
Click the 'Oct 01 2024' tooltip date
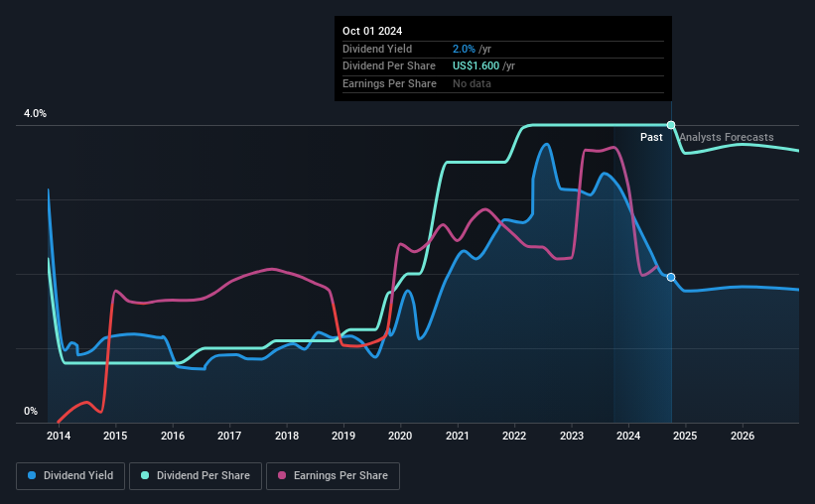[x=372, y=31]
